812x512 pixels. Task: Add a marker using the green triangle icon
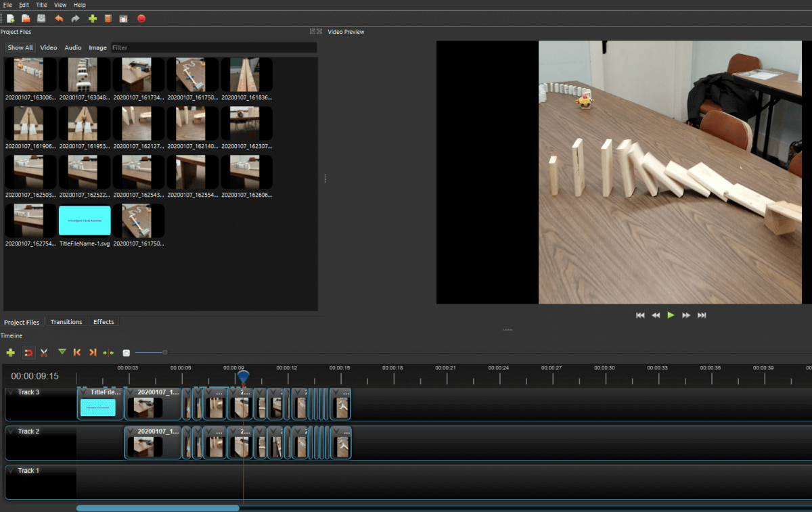coord(62,352)
